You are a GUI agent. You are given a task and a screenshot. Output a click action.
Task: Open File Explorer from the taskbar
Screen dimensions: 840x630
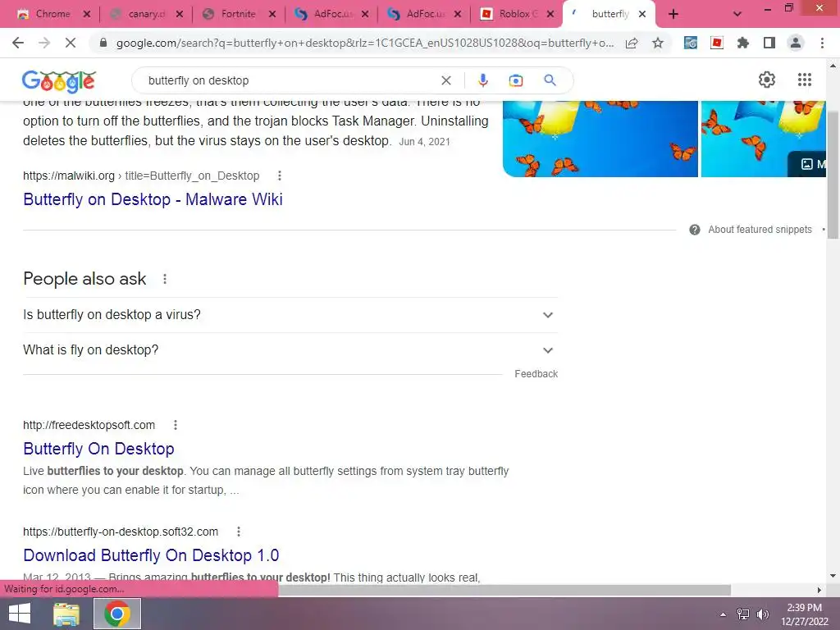pyautogui.click(x=66, y=614)
